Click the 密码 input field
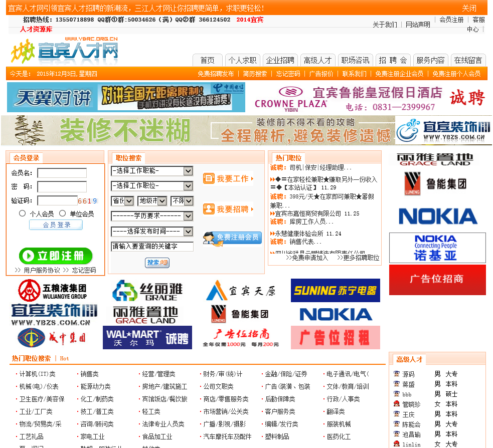This screenshot has height=448, width=493. [62, 186]
